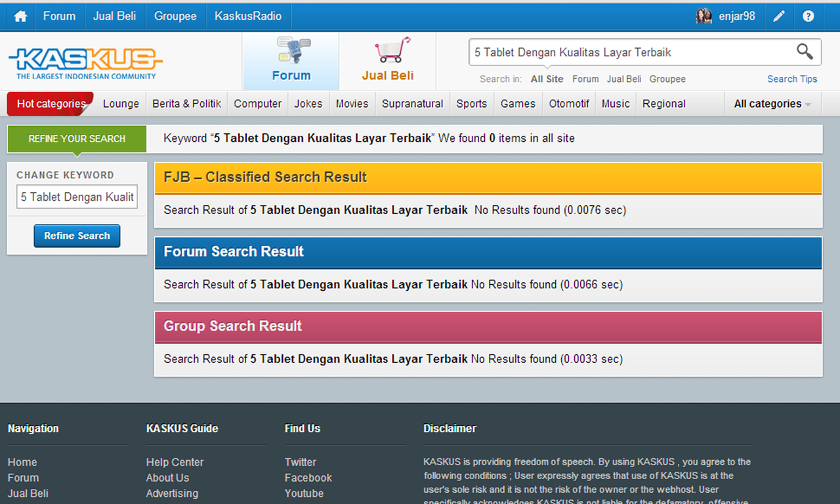Select Forum search scope
Screen dimensions: 840x504
[x=585, y=79]
